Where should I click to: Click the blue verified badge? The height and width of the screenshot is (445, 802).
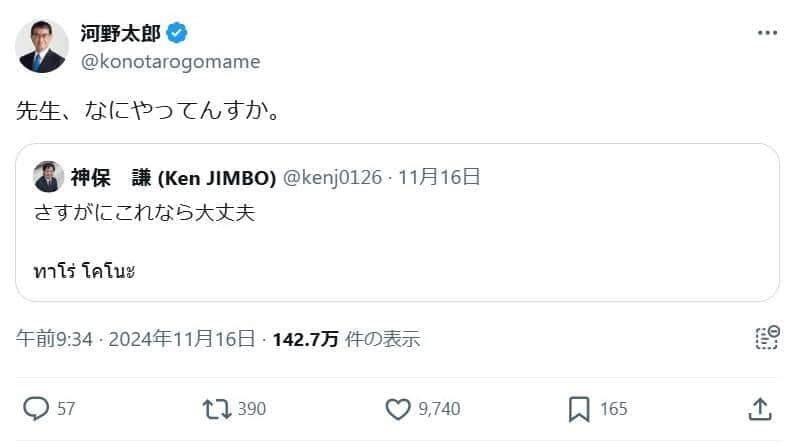[x=177, y=33]
